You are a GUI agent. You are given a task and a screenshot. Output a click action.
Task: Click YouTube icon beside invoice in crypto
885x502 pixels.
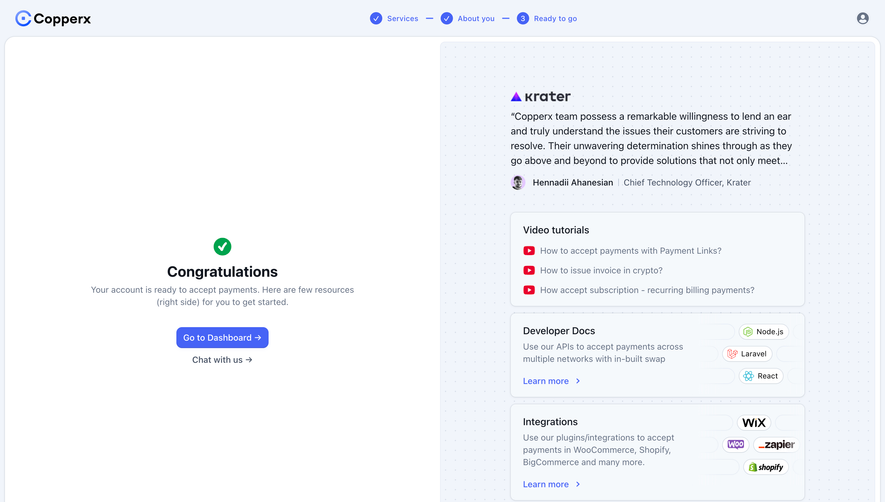tap(529, 270)
